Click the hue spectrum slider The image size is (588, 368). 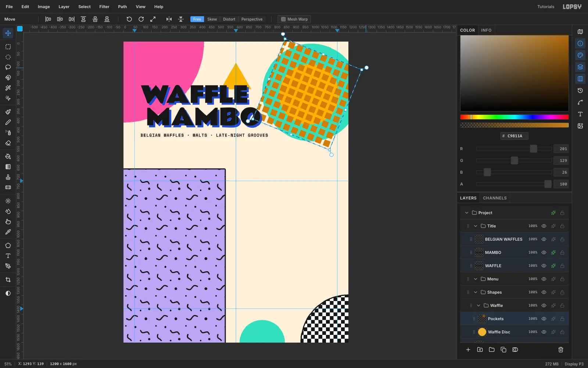pos(514,117)
